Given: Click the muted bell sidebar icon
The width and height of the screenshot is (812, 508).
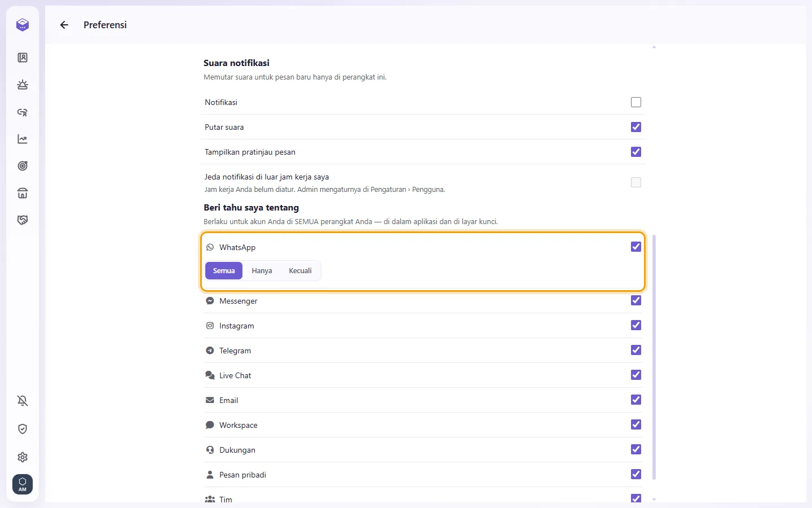Looking at the screenshot, I should pyautogui.click(x=23, y=401).
